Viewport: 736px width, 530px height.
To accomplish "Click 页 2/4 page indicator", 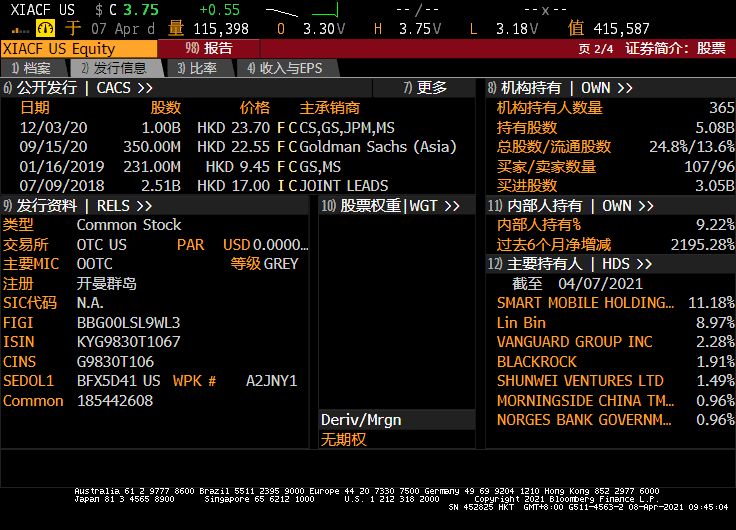I will click(x=596, y=49).
